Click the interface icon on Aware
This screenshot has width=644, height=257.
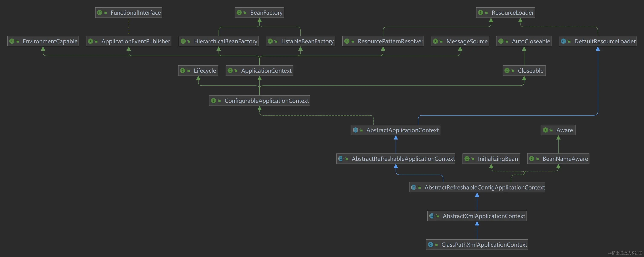[545, 130]
